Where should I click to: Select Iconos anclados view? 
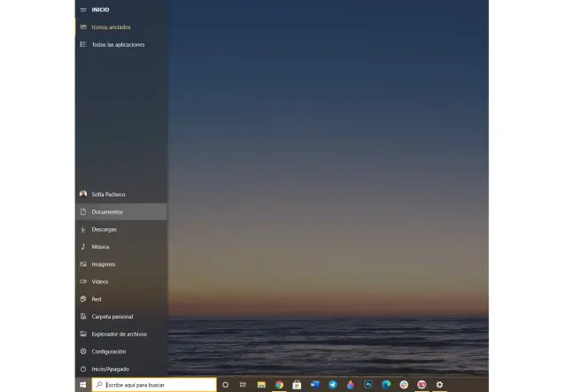(111, 27)
